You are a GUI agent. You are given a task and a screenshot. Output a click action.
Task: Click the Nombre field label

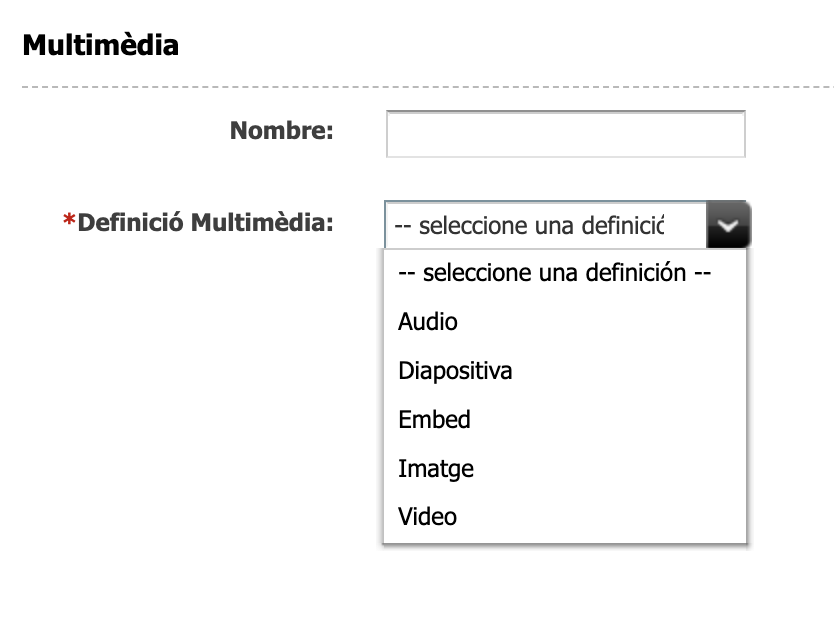pos(281,131)
